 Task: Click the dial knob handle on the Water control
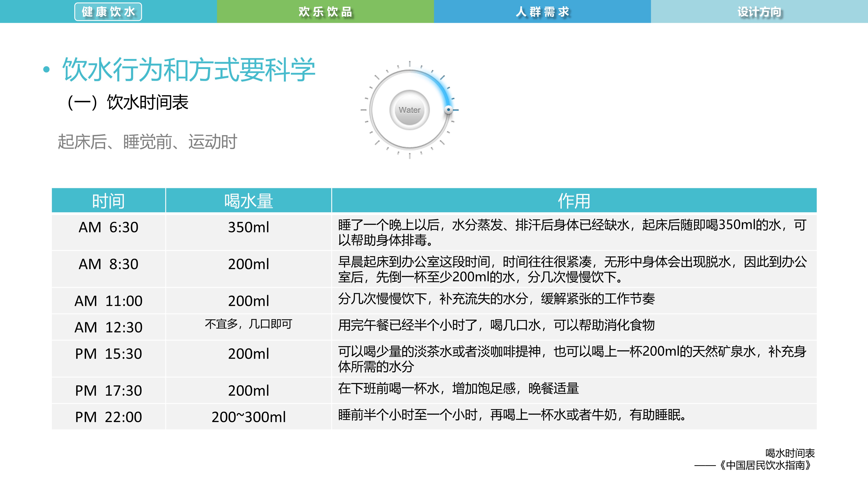448,110
